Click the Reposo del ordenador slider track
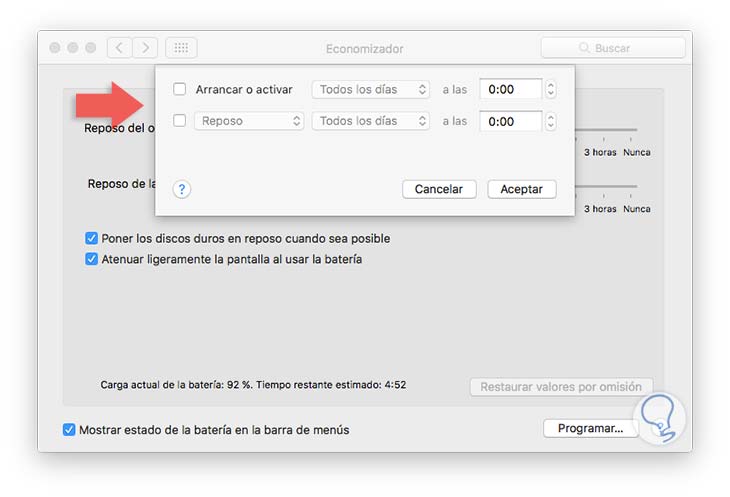 pyautogui.click(x=606, y=130)
